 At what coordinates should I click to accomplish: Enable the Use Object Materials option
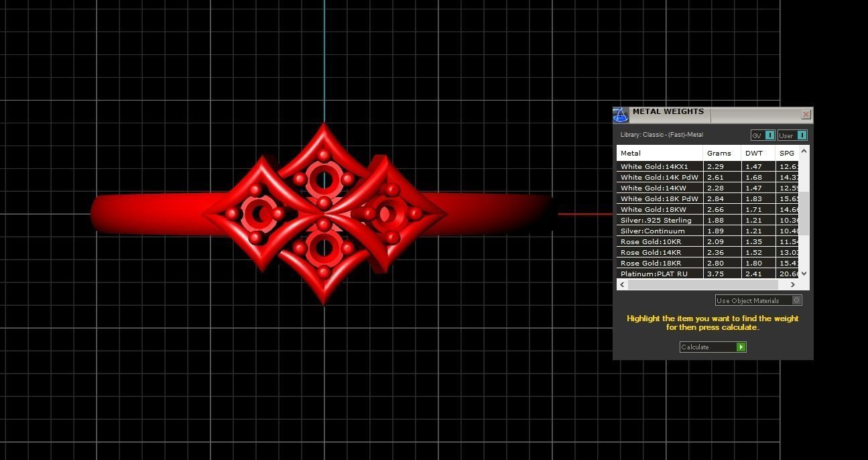click(x=758, y=300)
